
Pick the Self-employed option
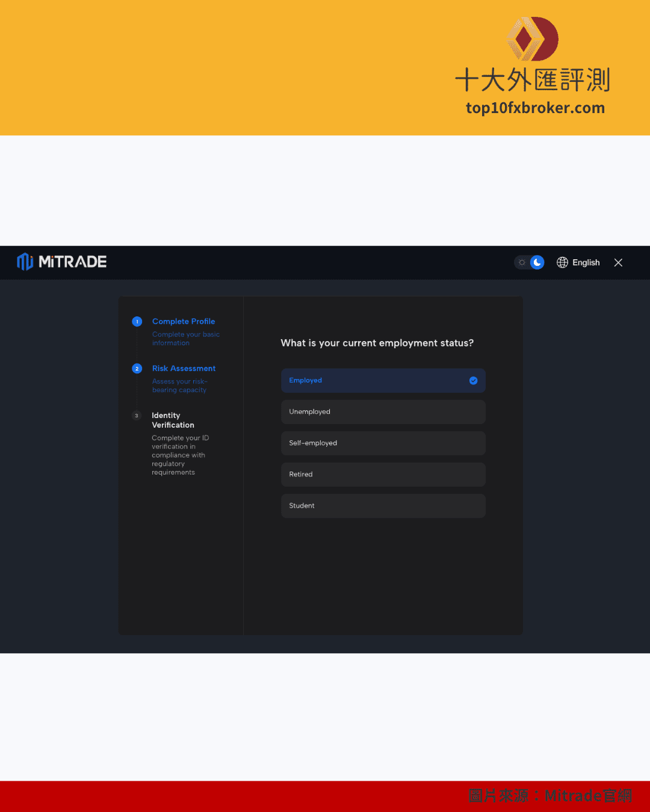(x=383, y=443)
